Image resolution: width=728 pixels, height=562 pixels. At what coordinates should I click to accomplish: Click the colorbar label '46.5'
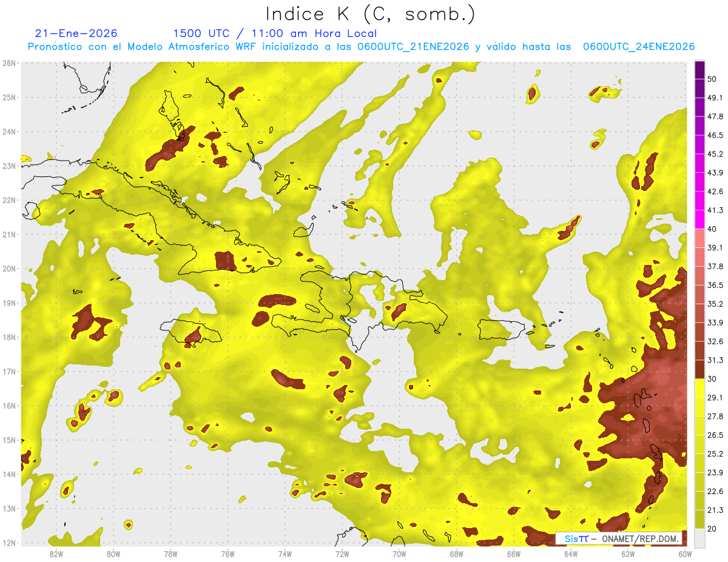click(x=715, y=135)
